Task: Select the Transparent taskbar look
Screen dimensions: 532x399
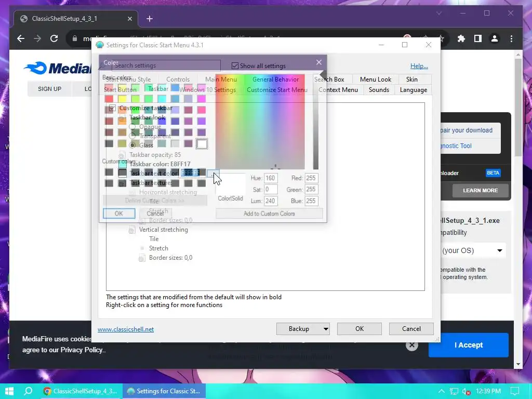Action: coord(132,136)
